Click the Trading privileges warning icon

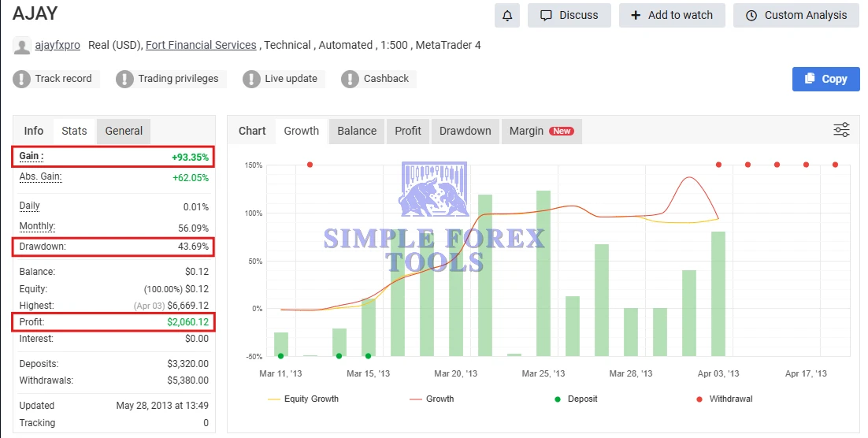click(x=124, y=80)
